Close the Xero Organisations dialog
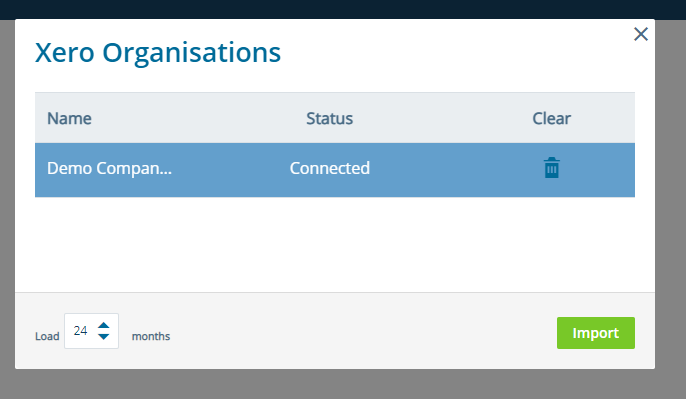This screenshot has width=686, height=399. (x=640, y=34)
